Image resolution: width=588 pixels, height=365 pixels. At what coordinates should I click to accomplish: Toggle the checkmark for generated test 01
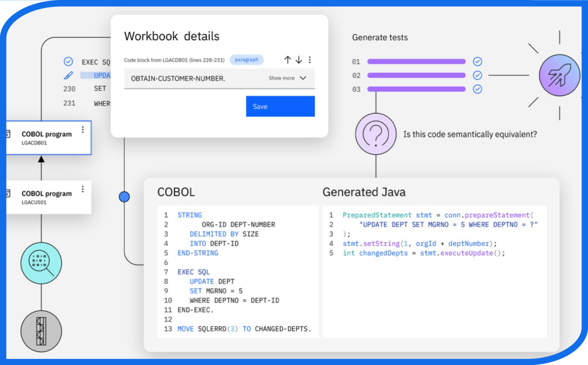pyautogui.click(x=477, y=61)
